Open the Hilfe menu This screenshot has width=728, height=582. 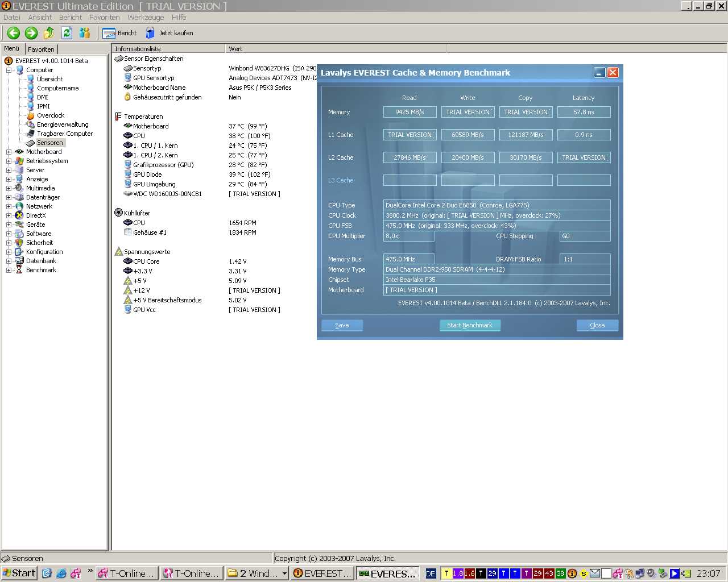(179, 17)
